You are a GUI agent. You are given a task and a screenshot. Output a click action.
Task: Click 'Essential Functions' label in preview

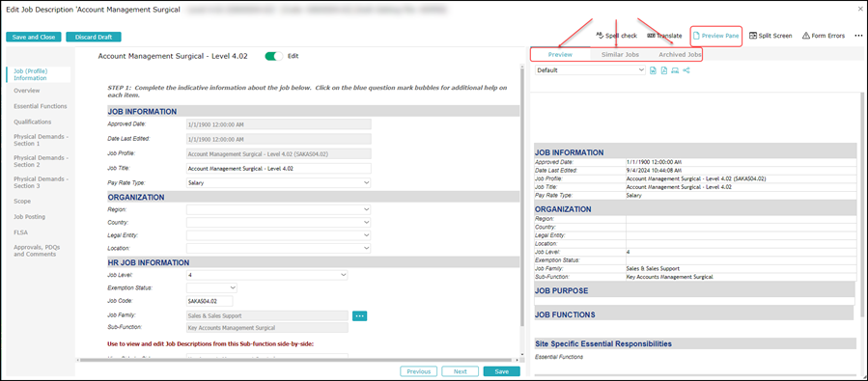[x=559, y=357]
